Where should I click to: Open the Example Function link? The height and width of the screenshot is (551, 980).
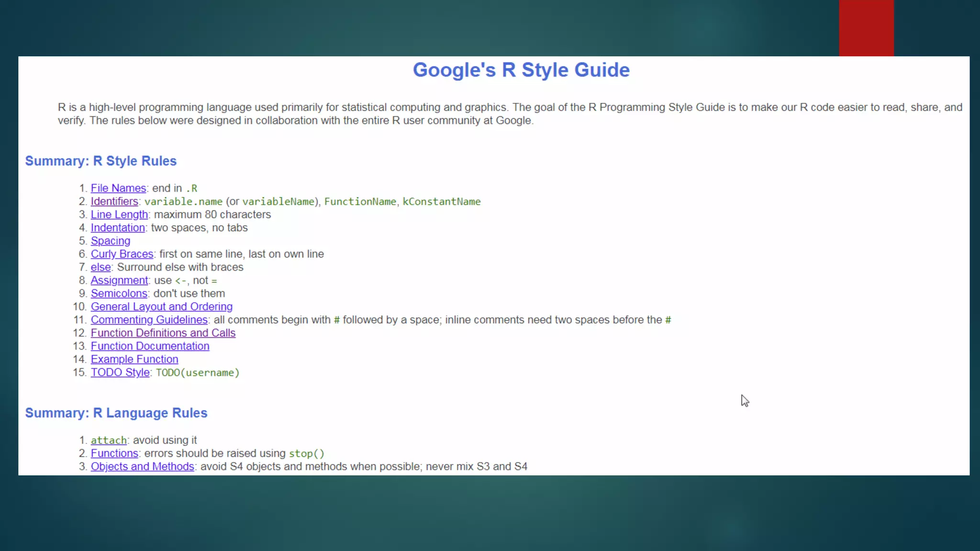coord(134,359)
